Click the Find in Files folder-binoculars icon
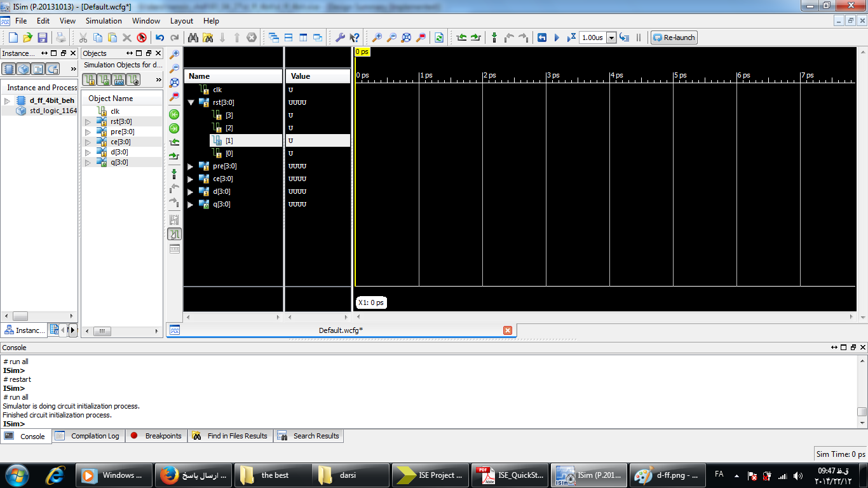Viewport: 868px width, 488px height. (x=208, y=37)
